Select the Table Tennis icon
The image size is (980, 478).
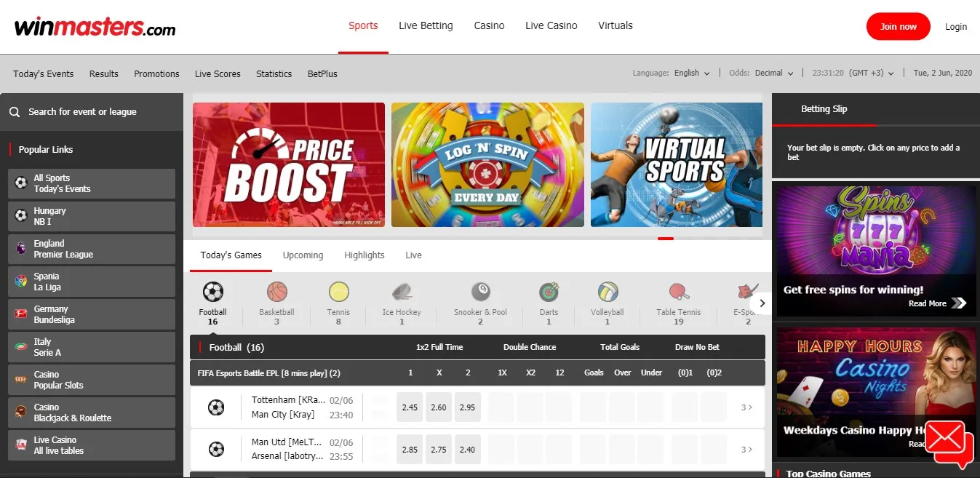click(679, 292)
